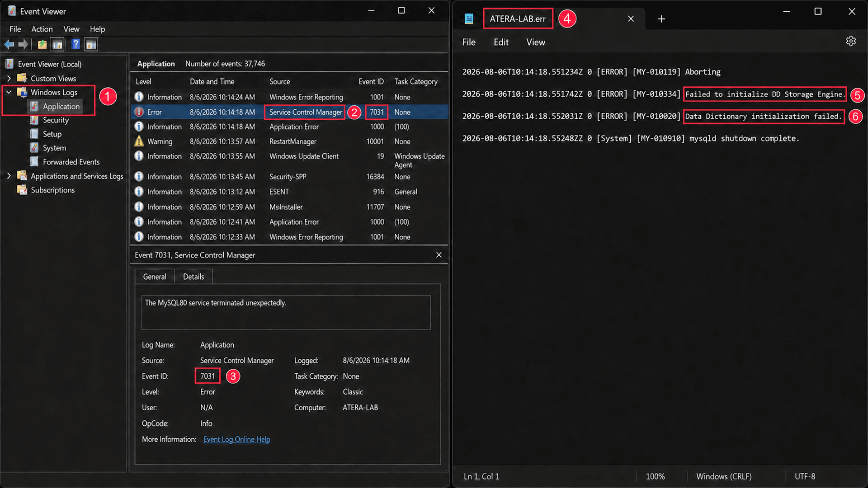Open the View menu in Event Viewer
Image resolution: width=868 pixels, height=488 pixels.
pos(71,29)
